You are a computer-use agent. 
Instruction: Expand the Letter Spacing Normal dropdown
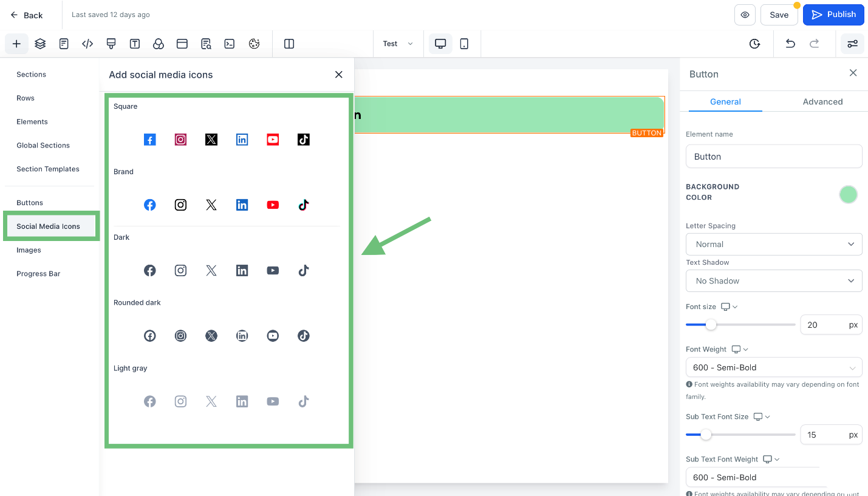point(774,244)
